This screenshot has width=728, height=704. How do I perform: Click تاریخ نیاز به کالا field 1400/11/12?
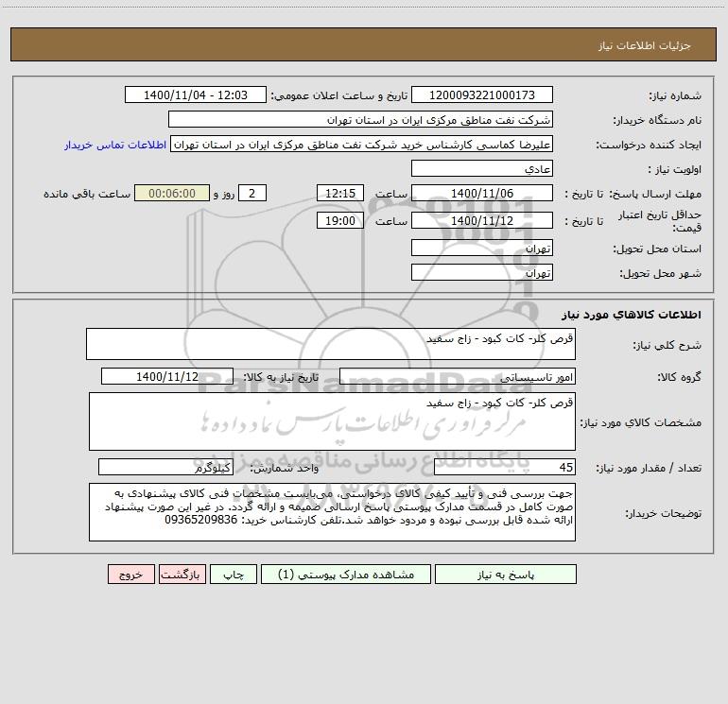tap(167, 376)
